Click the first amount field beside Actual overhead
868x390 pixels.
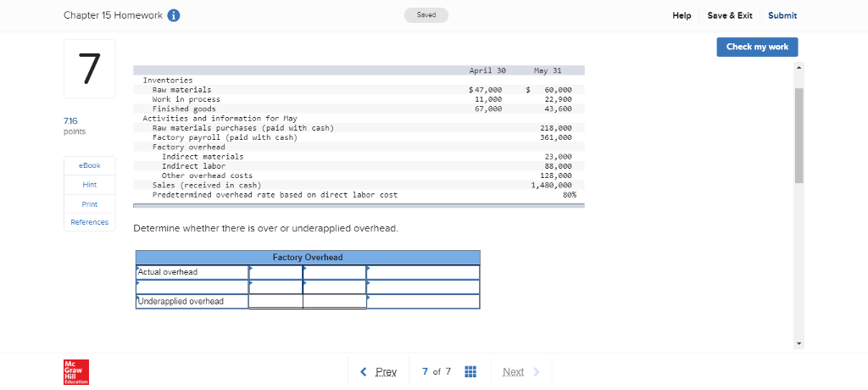point(275,272)
